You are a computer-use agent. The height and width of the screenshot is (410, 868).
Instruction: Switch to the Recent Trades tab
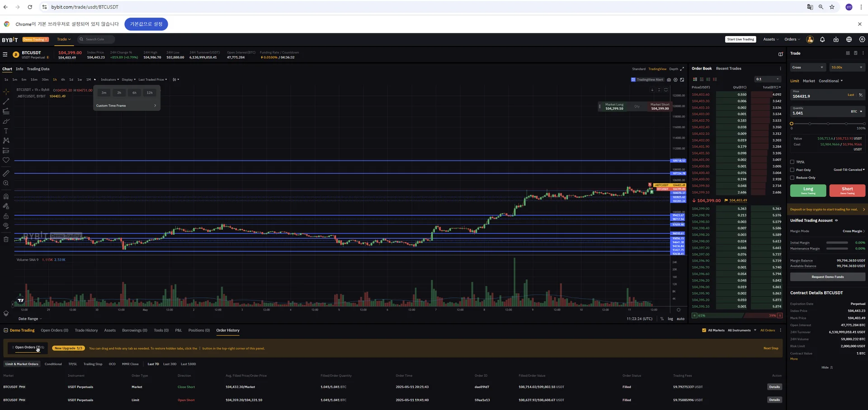pyautogui.click(x=728, y=69)
